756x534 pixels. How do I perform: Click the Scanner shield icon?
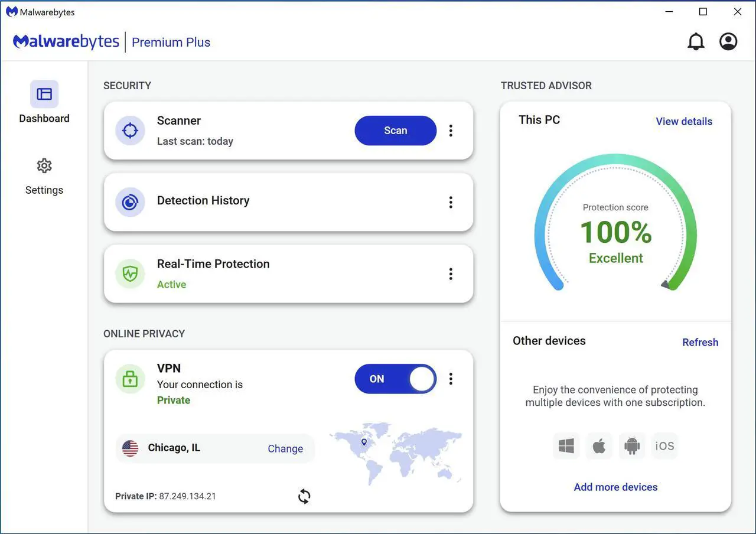tap(129, 130)
